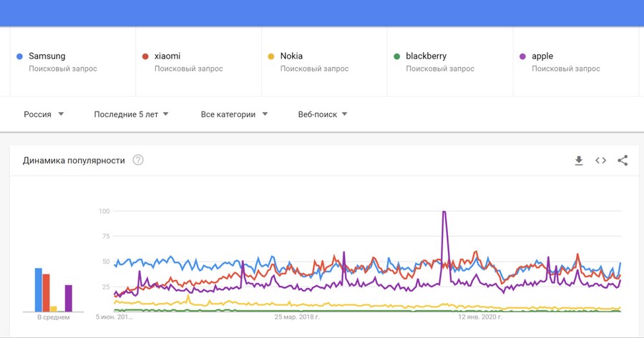Screen dimensions: 644x338
Task: Open the embed code icon
Action: [x=600, y=160]
